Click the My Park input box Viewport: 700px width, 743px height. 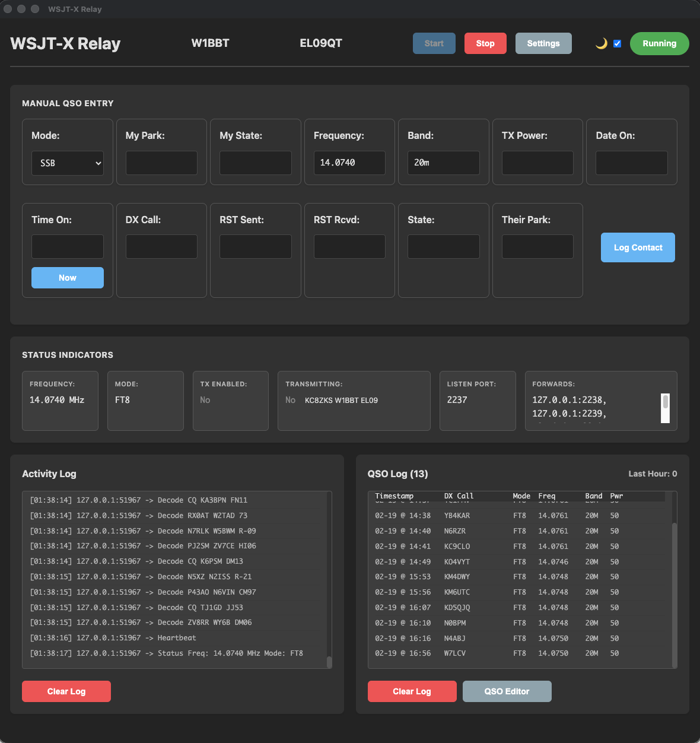161,163
